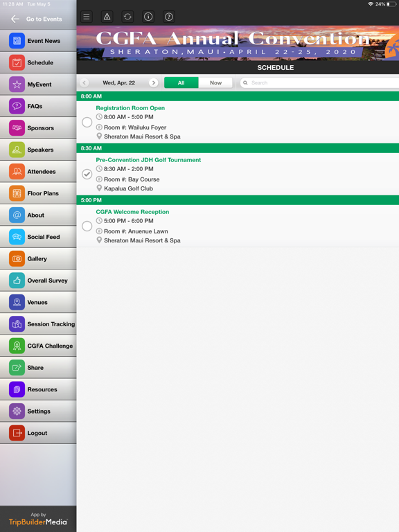Tap the back arrow icon
399x532 pixels.
point(15,19)
